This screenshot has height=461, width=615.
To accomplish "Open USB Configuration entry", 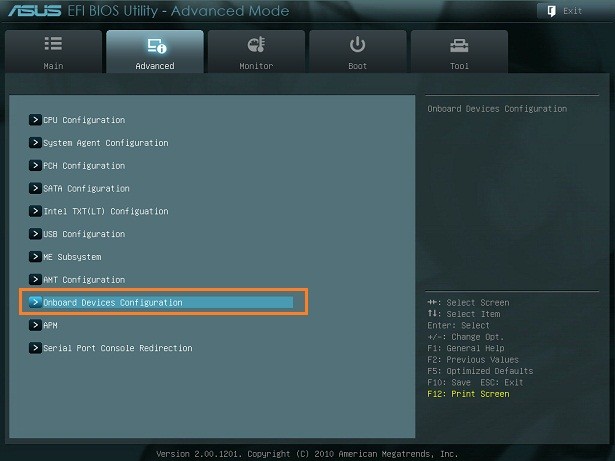I will tap(84, 234).
